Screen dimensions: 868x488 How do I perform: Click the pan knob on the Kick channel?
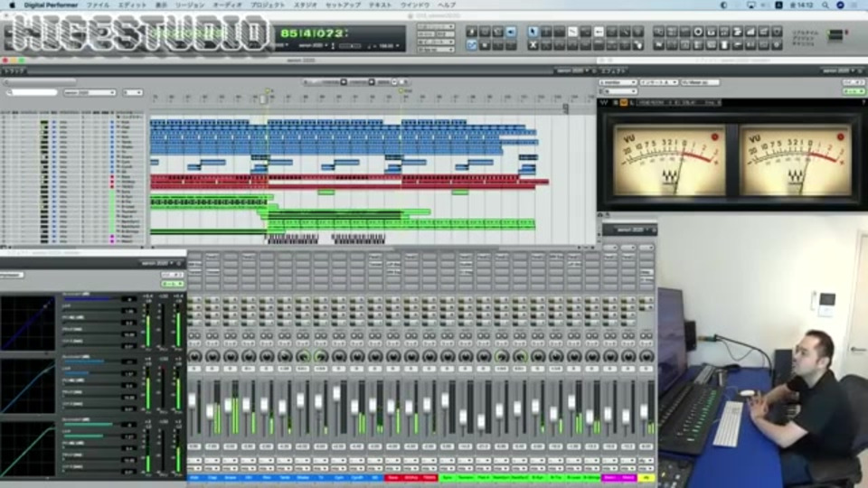tap(195, 356)
